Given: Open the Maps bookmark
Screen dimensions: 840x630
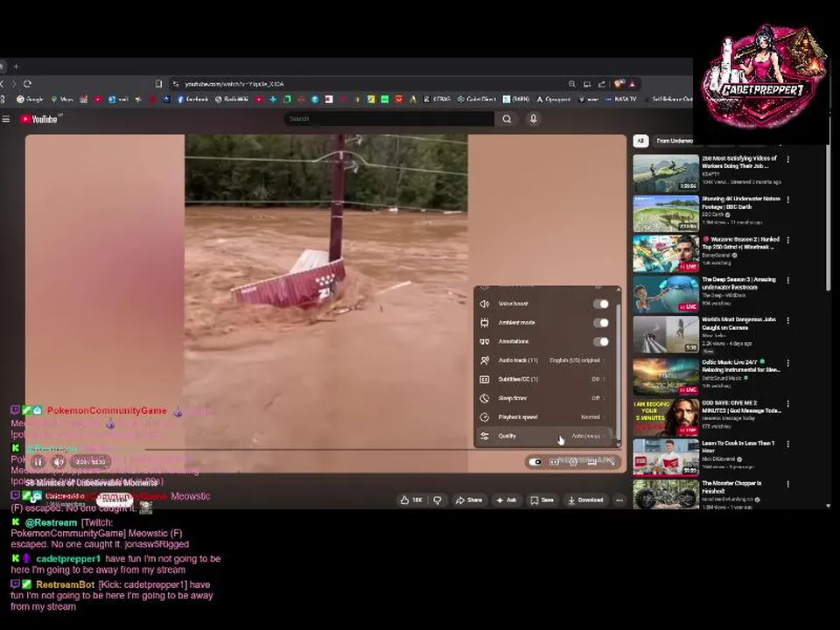Looking at the screenshot, I should (62, 99).
